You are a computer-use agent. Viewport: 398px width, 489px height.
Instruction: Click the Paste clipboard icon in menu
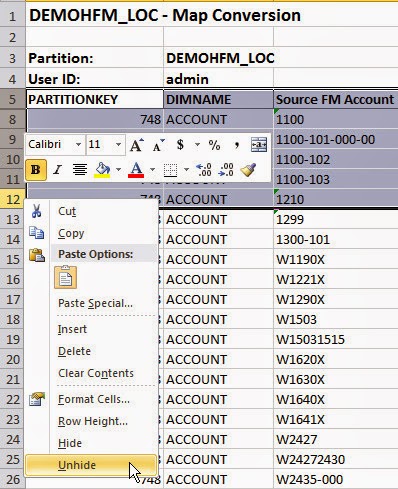pos(37,255)
